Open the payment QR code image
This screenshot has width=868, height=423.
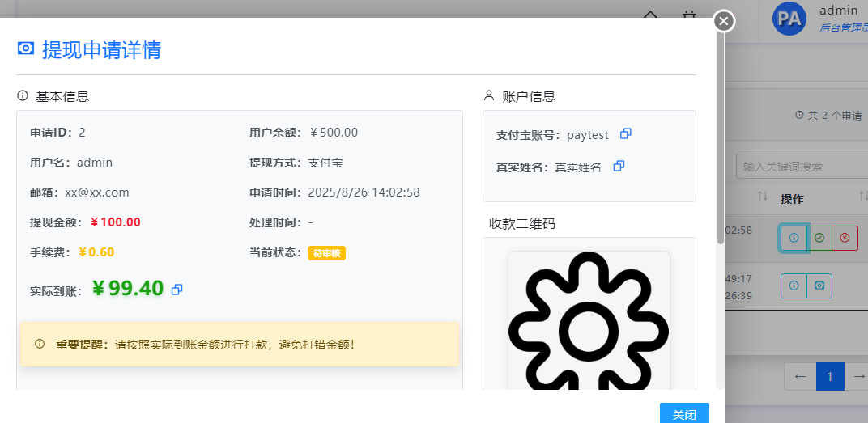589,324
